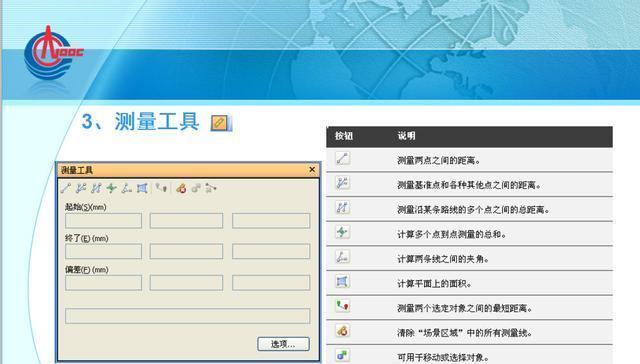The width and height of the screenshot is (640, 364).
Task: Click table icon for 计算多个点到点测量的总和
Action: point(342,232)
